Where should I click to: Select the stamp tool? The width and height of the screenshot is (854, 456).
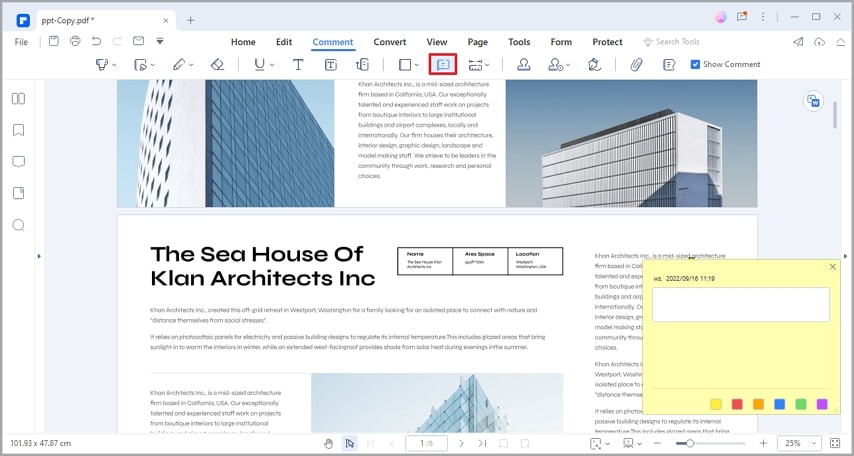tap(524, 65)
